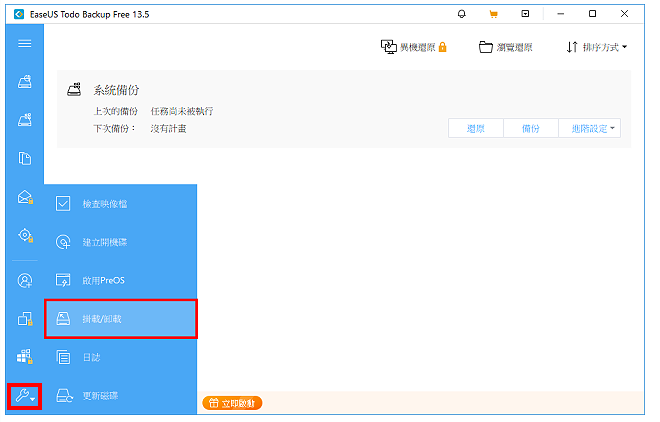Click the title bar dropdown menu icon
Screen dimensions: 660x422
click(x=525, y=14)
